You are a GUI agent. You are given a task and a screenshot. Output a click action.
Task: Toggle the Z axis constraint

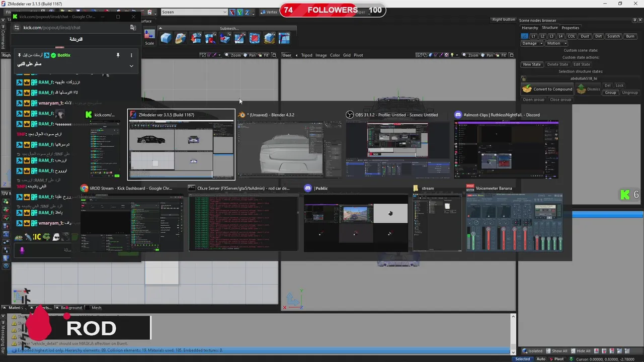248,12
